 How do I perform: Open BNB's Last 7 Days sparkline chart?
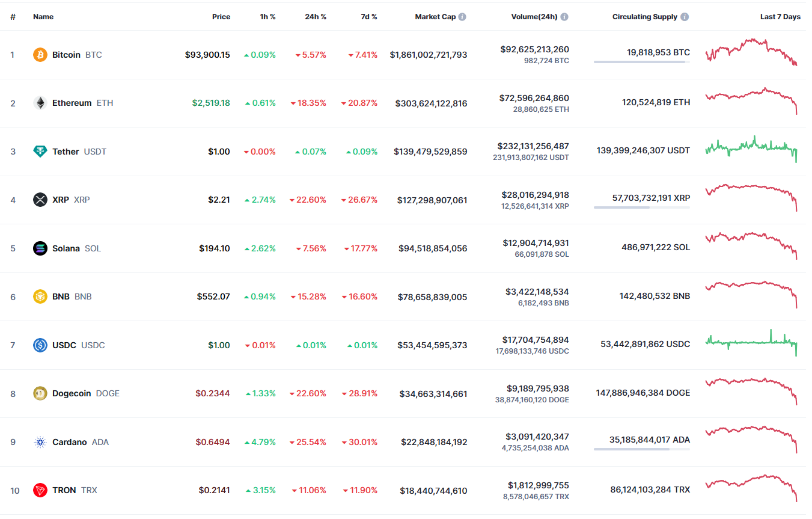[751, 294]
